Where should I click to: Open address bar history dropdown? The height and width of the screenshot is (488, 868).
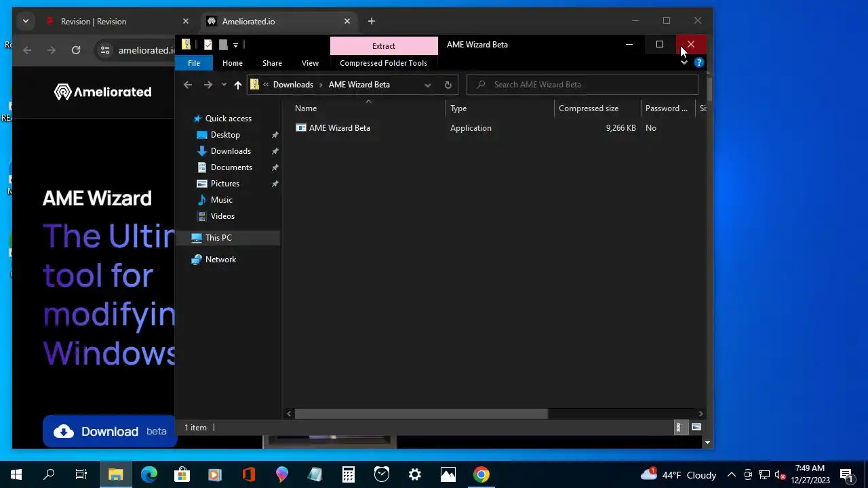(427, 85)
